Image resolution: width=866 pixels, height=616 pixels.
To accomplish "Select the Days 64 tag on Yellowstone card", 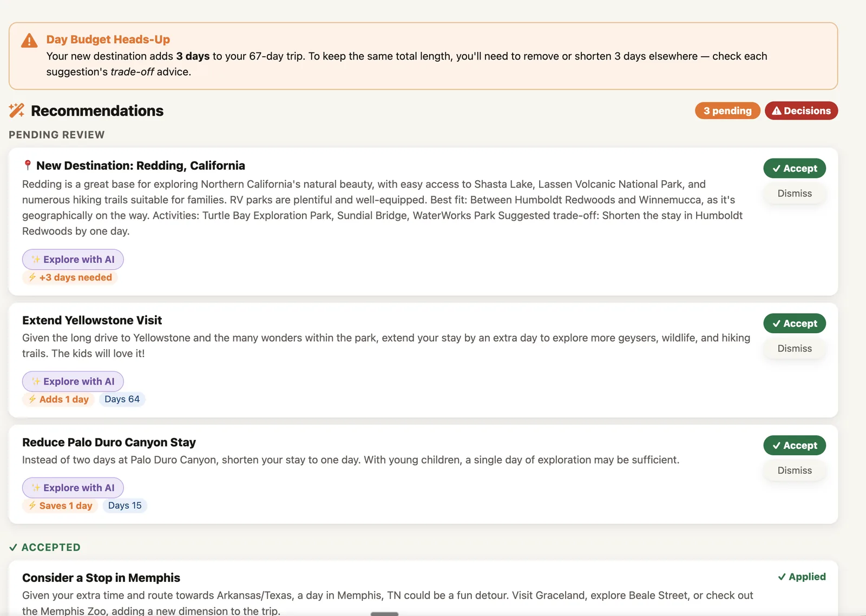I will point(122,399).
